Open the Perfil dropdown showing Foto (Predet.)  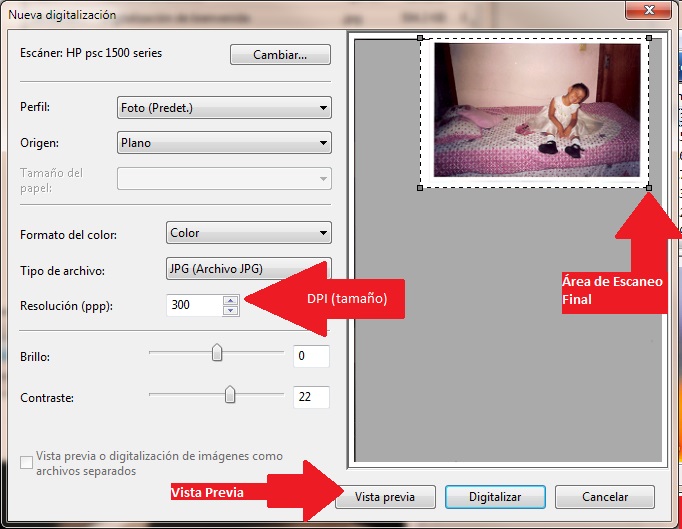click(x=224, y=107)
